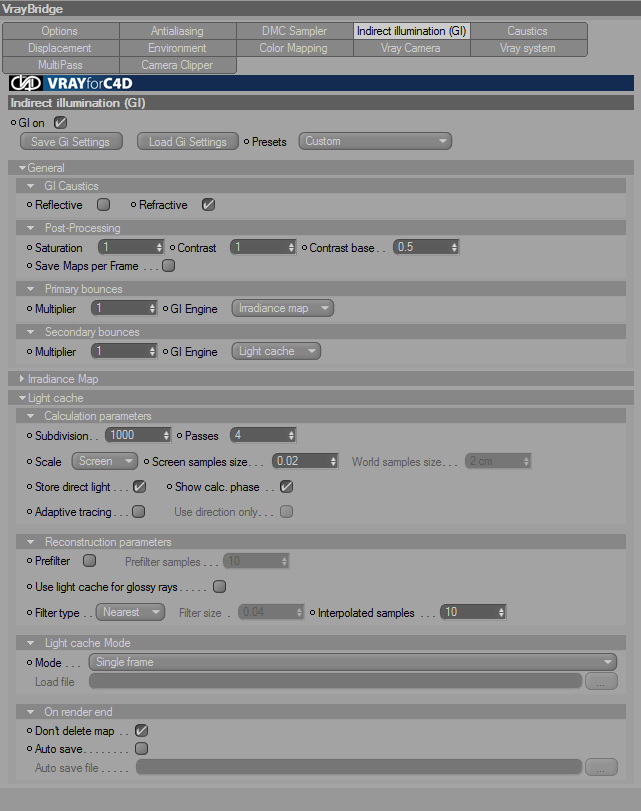Open the Irradiance map GI Engine dropdown
Image resolution: width=641 pixels, height=811 pixels.
pos(282,308)
